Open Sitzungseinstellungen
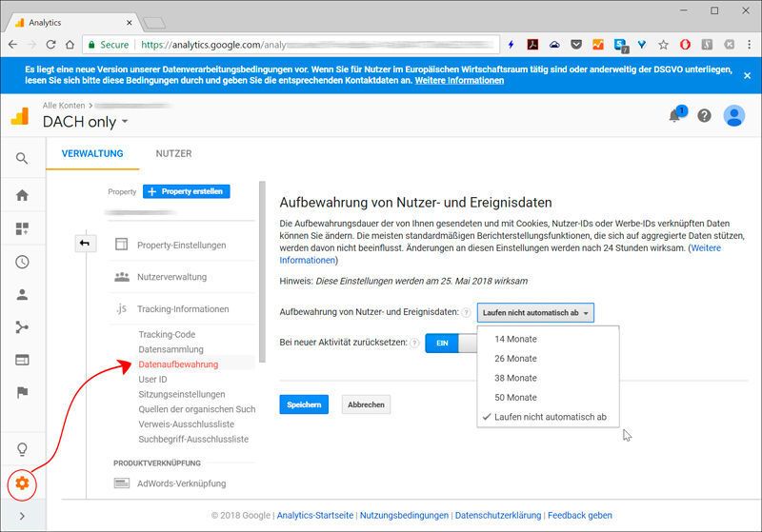 [181, 395]
